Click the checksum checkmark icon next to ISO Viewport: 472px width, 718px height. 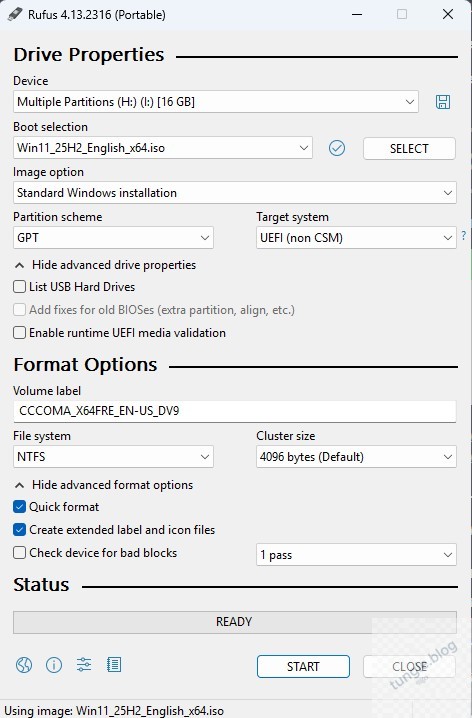[337, 148]
